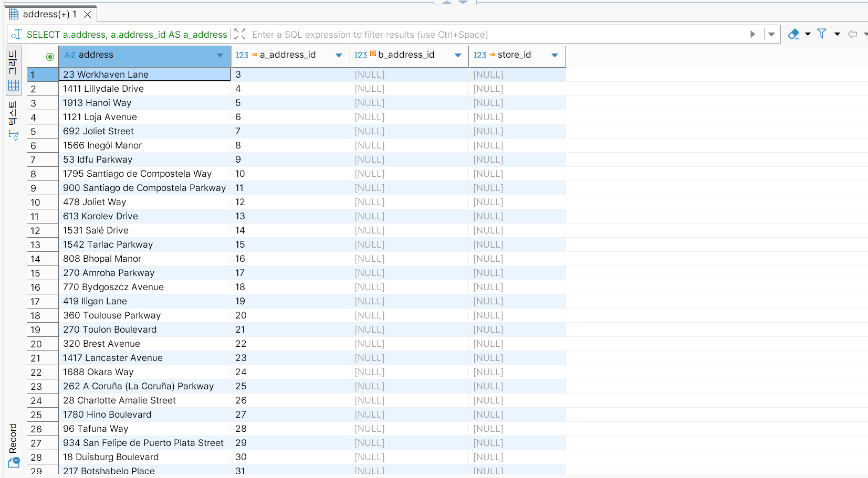Close the address(+) 1 result tab
868x478 pixels.
pyautogui.click(x=88, y=14)
